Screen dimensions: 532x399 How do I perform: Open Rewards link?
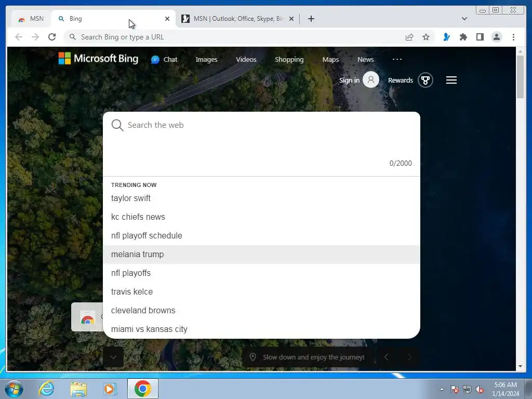[x=401, y=80]
